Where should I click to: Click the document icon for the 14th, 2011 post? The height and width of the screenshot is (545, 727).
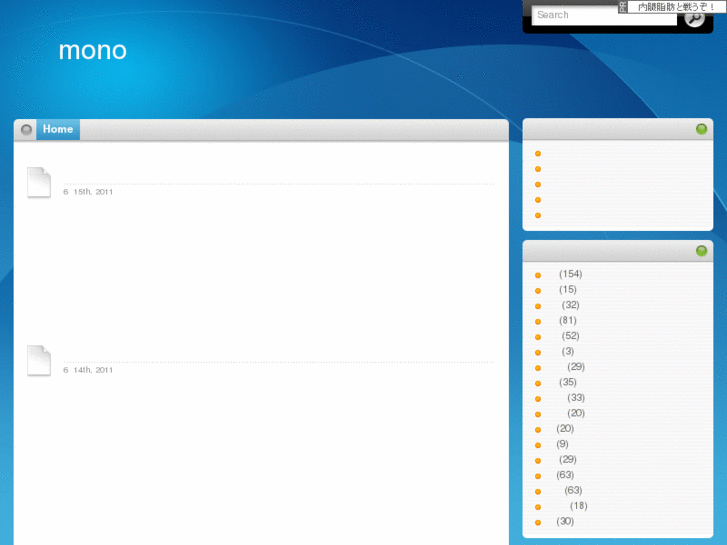[39, 360]
